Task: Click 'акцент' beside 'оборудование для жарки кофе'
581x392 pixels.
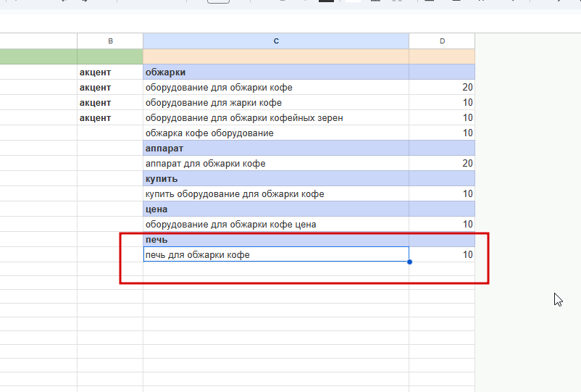Action: [110, 102]
